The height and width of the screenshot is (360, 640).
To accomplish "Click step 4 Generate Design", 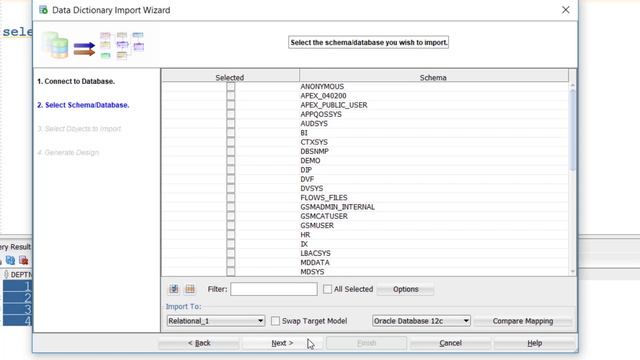I will pos(68,152).
